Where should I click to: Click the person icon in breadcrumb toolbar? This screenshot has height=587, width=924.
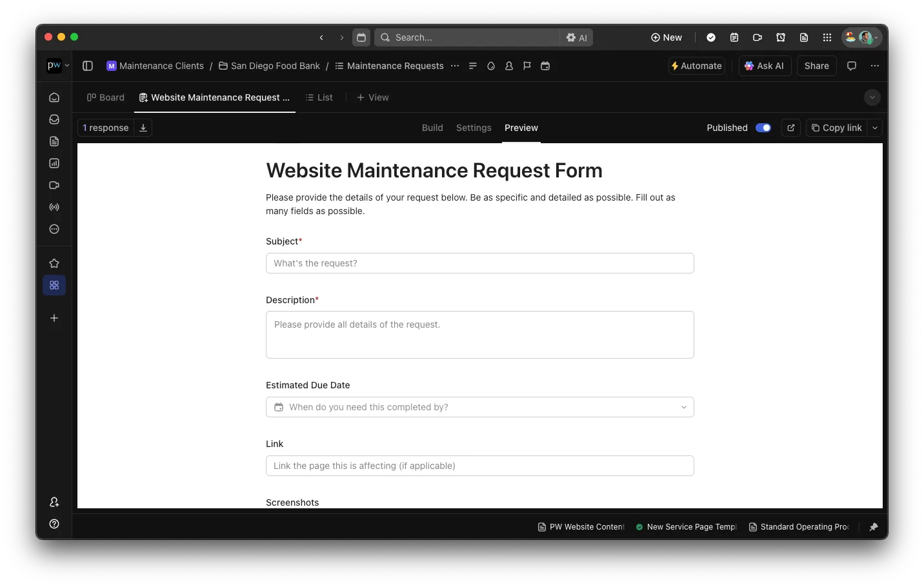[509, 66]
